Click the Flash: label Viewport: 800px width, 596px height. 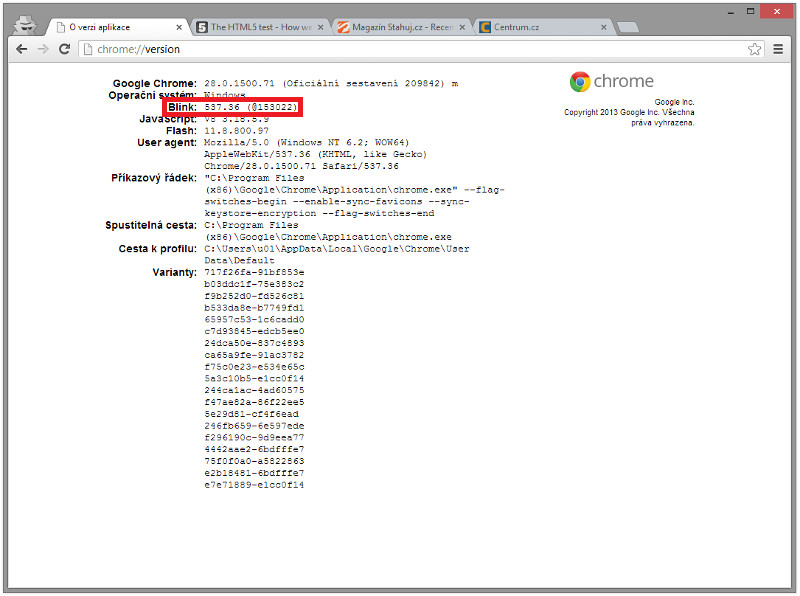181,131
